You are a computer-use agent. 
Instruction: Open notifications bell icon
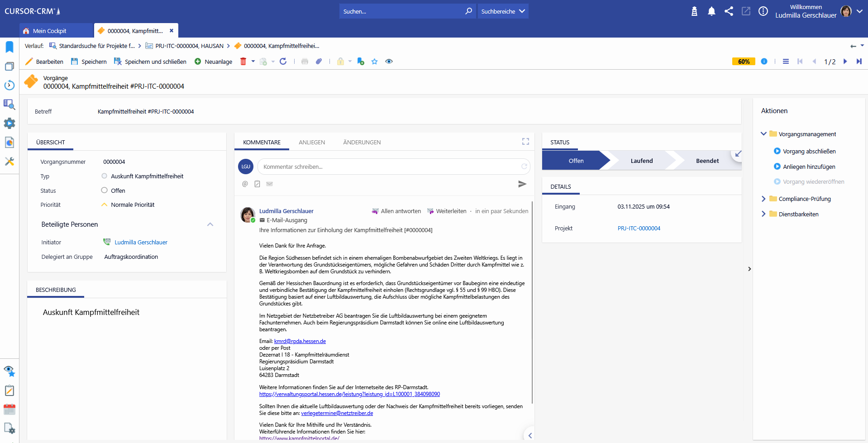point(711,11)
